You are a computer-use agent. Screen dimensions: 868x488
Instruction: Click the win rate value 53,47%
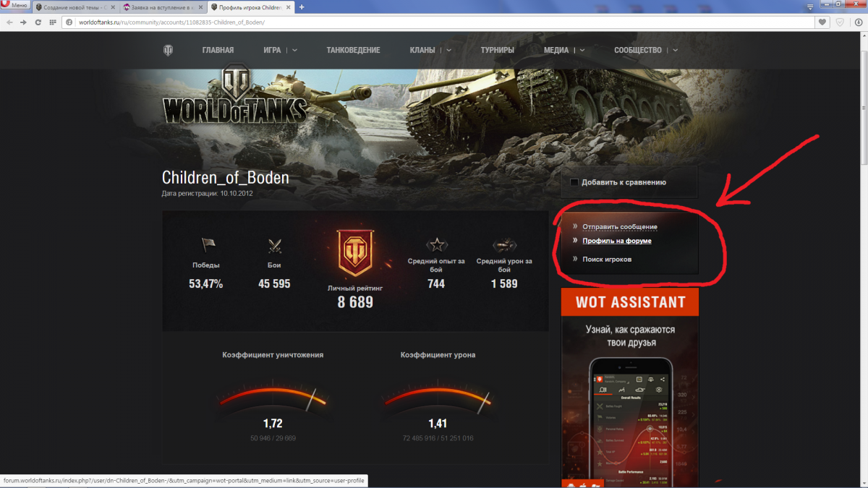coord(206,284)
